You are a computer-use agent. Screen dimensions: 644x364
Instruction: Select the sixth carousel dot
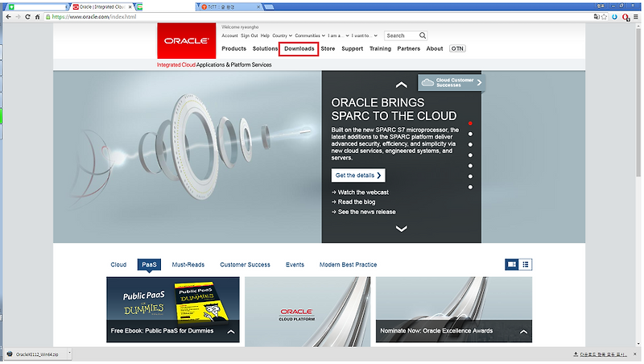[470, 176]
